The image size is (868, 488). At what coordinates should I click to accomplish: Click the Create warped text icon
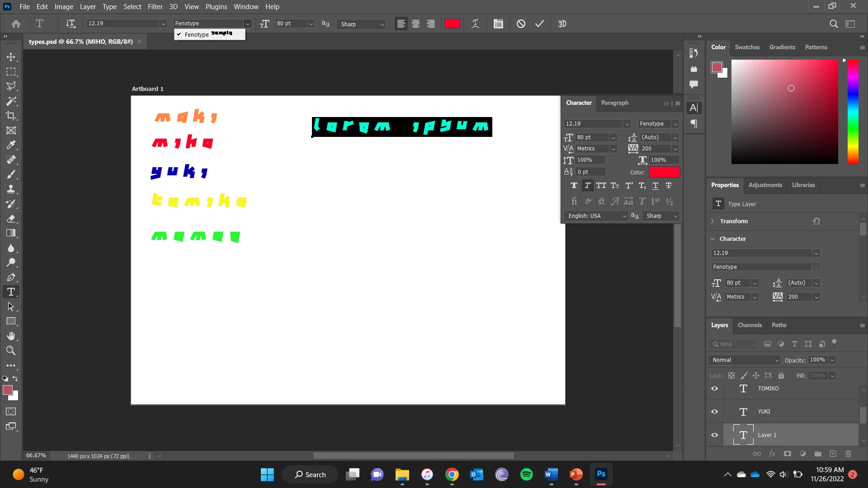(475, 24)
